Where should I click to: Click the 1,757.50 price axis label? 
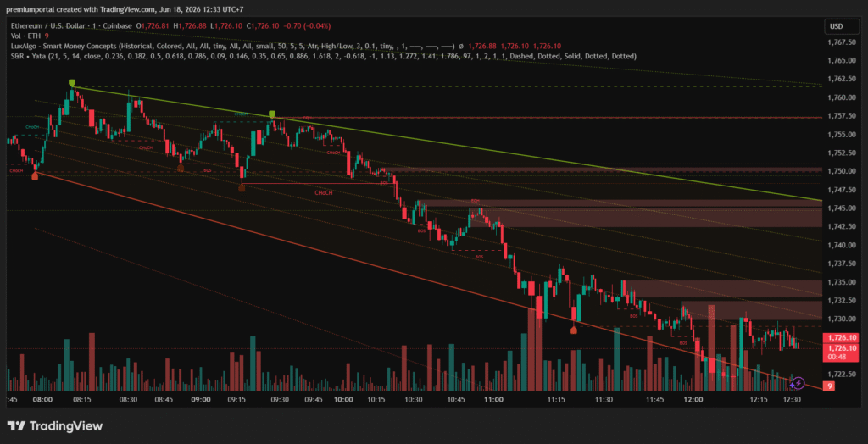pos(842,116)
